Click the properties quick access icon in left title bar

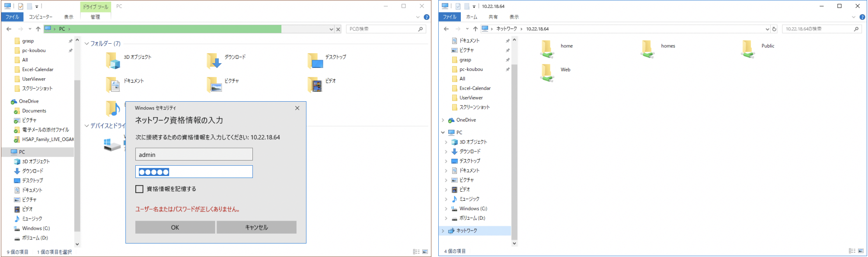[x=20, y=6]
